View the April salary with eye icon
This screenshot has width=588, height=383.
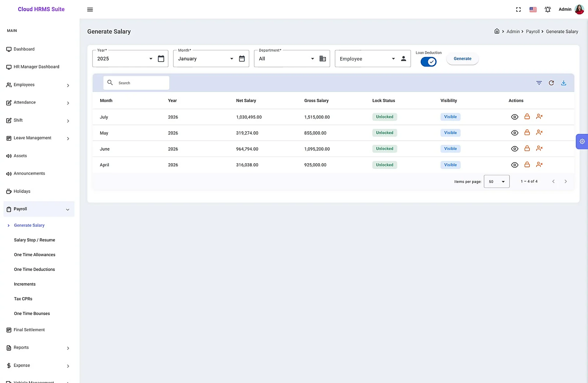click(514, 165)
